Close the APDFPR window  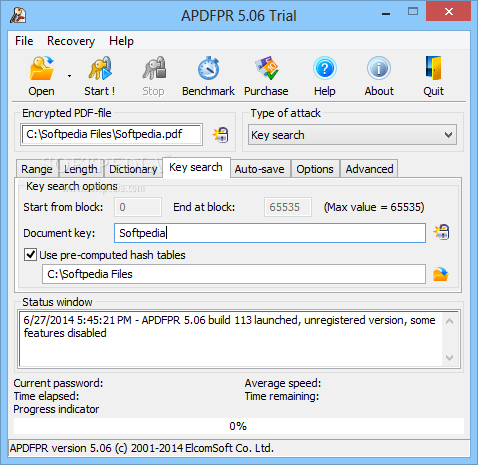click(449, 12)
